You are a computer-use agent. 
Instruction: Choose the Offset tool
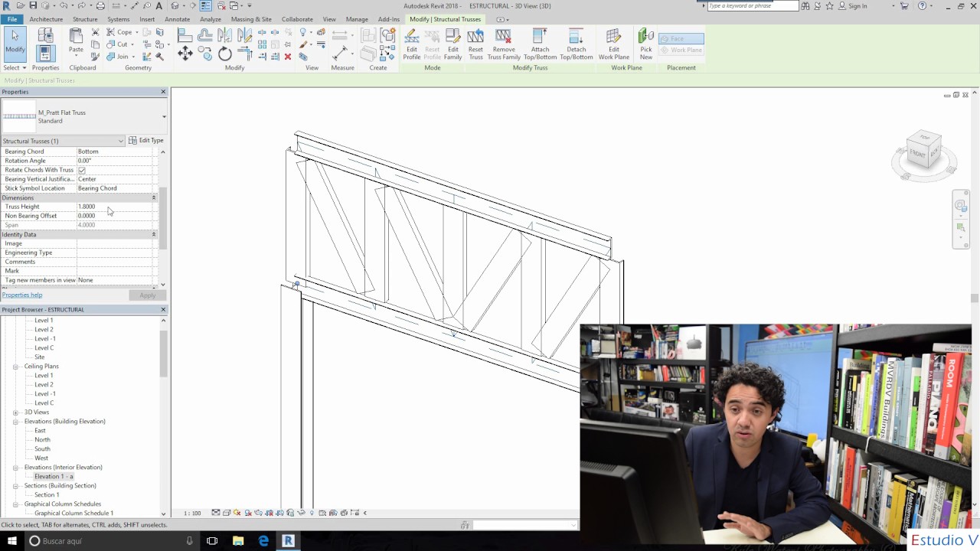204,35
